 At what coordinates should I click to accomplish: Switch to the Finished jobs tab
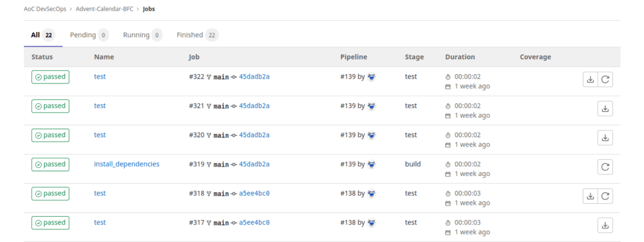197,35
